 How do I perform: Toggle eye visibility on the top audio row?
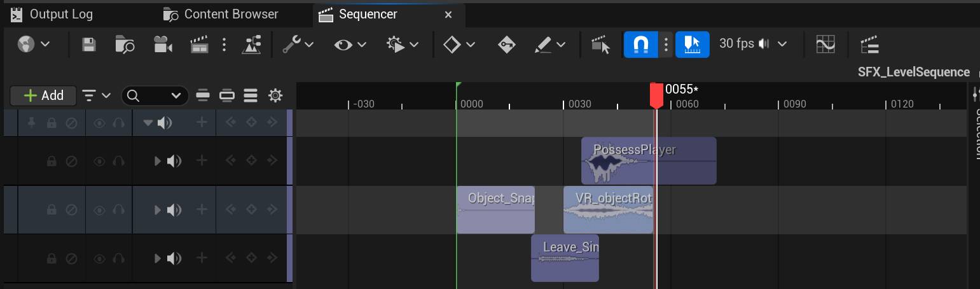coord(99,123)
